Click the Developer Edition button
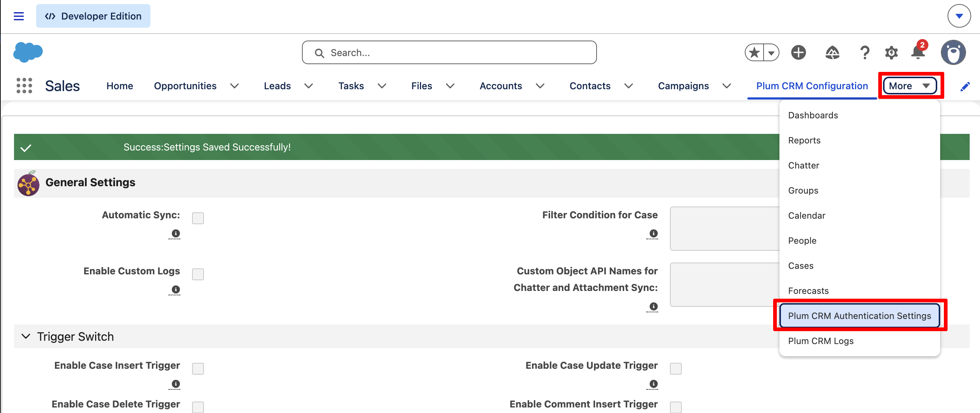 click(93, 16)
